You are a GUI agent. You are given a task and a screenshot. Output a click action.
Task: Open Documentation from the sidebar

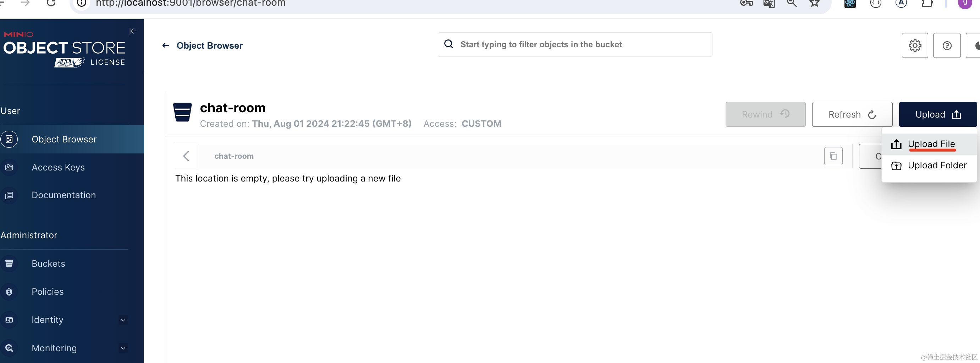pos(64,195)
